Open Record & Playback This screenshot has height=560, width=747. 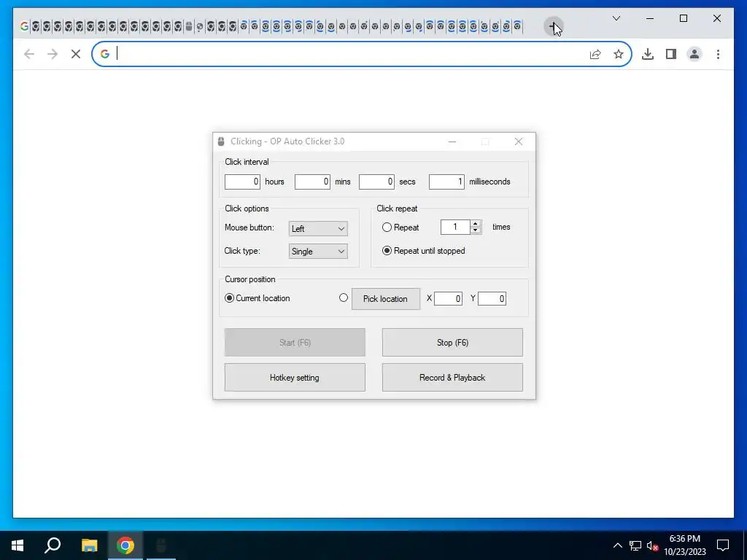(x=452, y=378)
